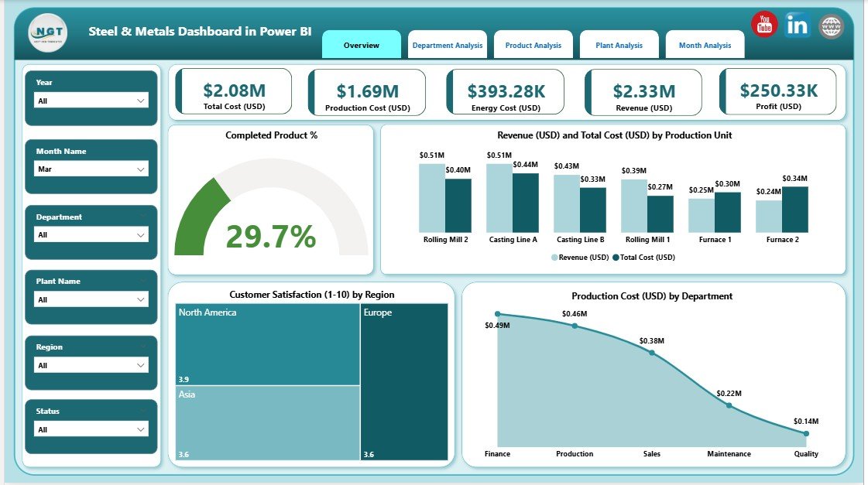The width and height of the screenshot is (868, 485).
Task: Open the Status dropdown
Action: 91,429
